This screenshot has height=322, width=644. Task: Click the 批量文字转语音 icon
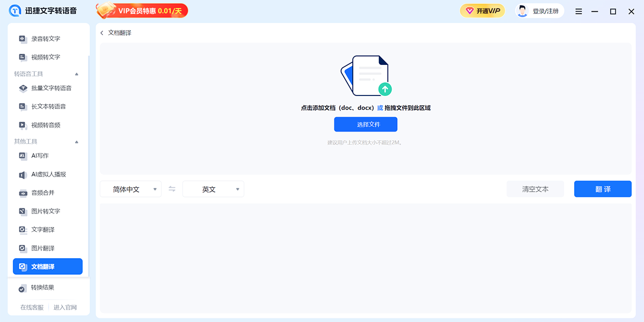pos(23,88)
